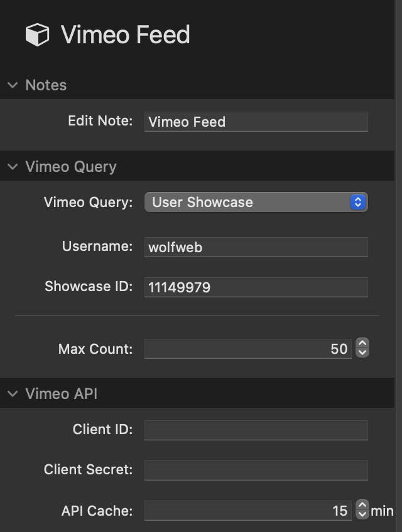
Task: Decrease Max Count with stepper down arrow
Action: coord(362,353)
